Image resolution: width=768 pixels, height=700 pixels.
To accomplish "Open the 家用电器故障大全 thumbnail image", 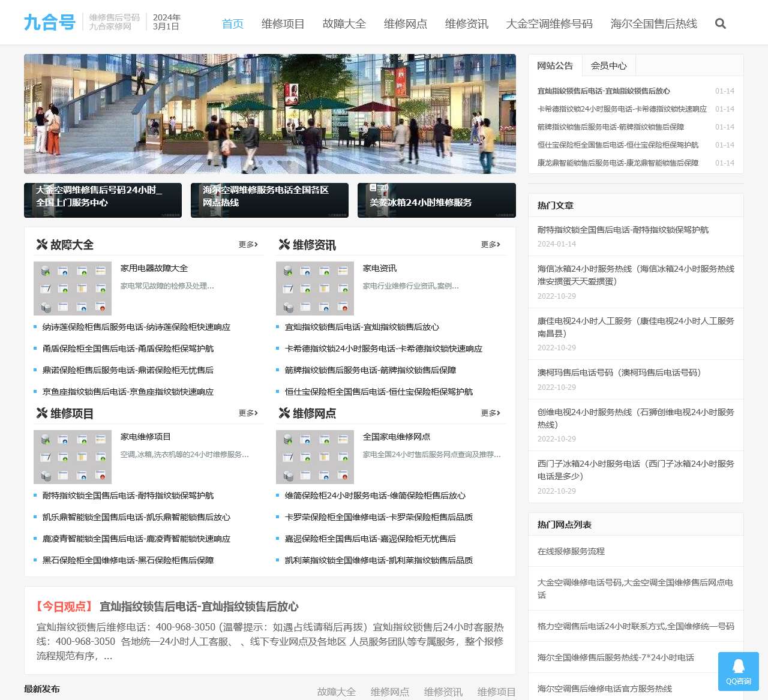I will pos(73,289).
